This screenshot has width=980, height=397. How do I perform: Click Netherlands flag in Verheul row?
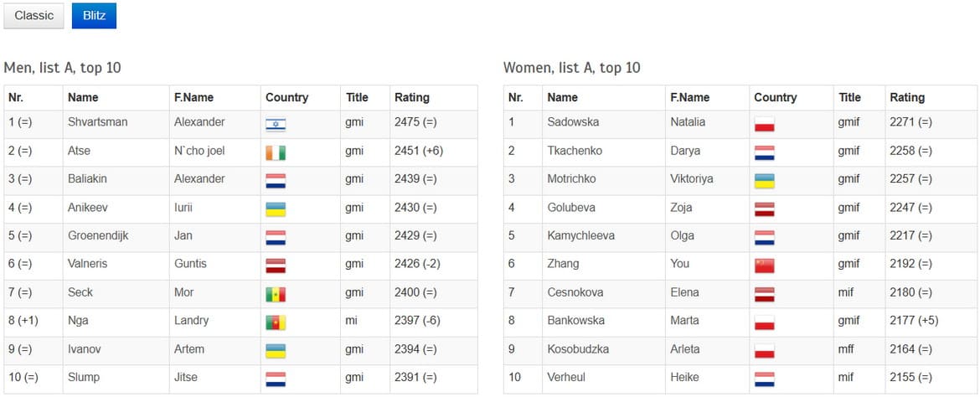coord(764,379)
